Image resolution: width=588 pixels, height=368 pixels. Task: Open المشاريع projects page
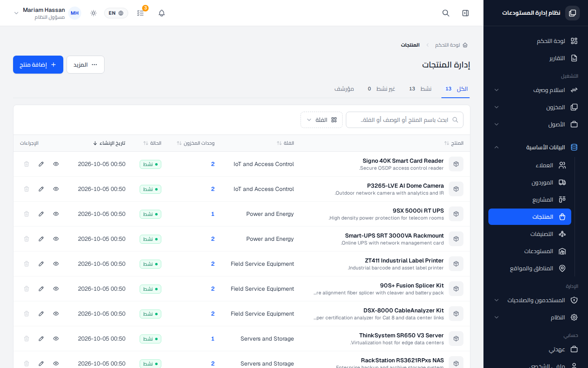pos(530,200)
